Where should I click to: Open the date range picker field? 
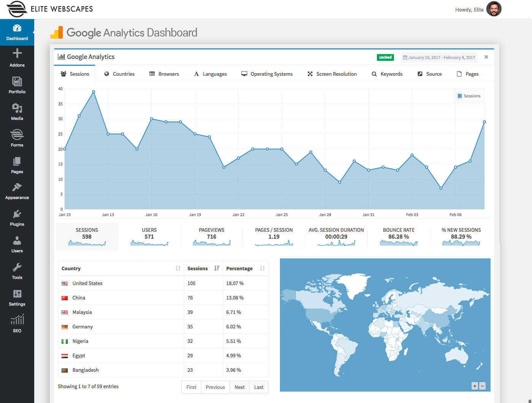439,57
